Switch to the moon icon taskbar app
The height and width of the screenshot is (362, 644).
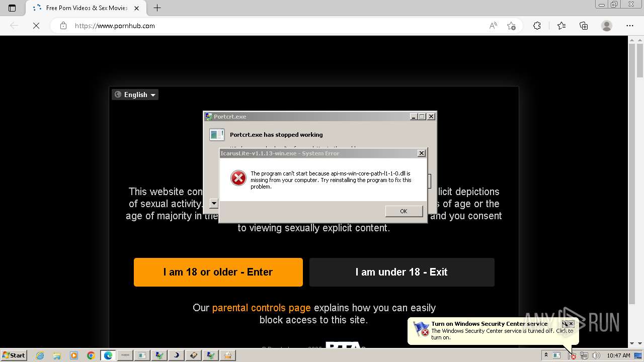[176, 355]
